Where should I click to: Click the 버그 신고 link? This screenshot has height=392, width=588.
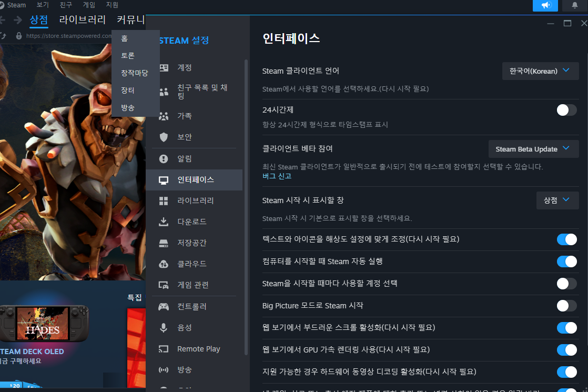pos(277,176)
